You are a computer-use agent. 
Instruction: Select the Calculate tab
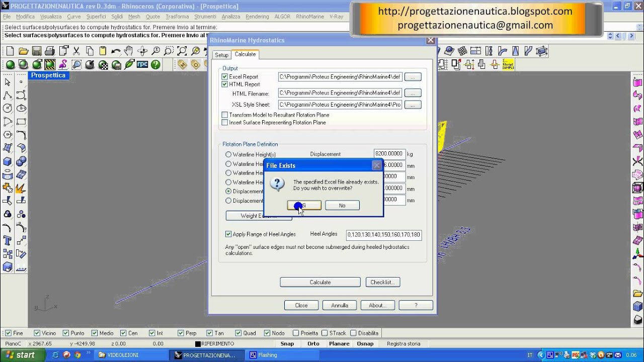pyautogui.click(x=245, y=54)
